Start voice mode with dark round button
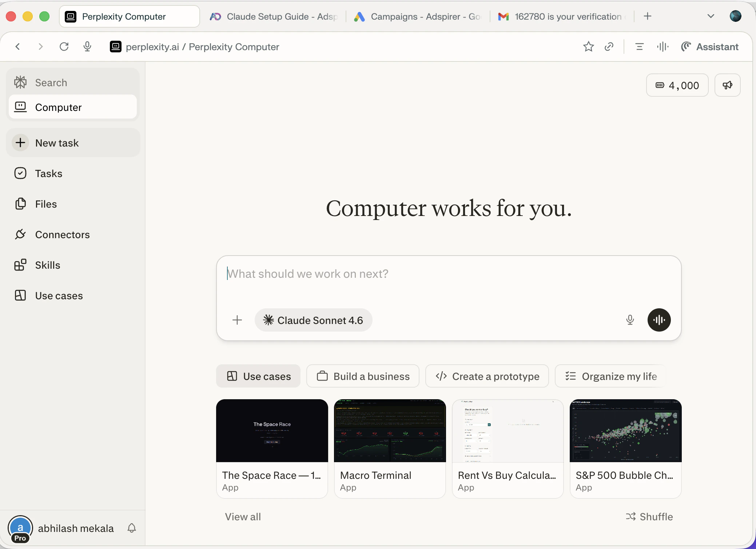This screenshot has height=549, width=756. 659,320
